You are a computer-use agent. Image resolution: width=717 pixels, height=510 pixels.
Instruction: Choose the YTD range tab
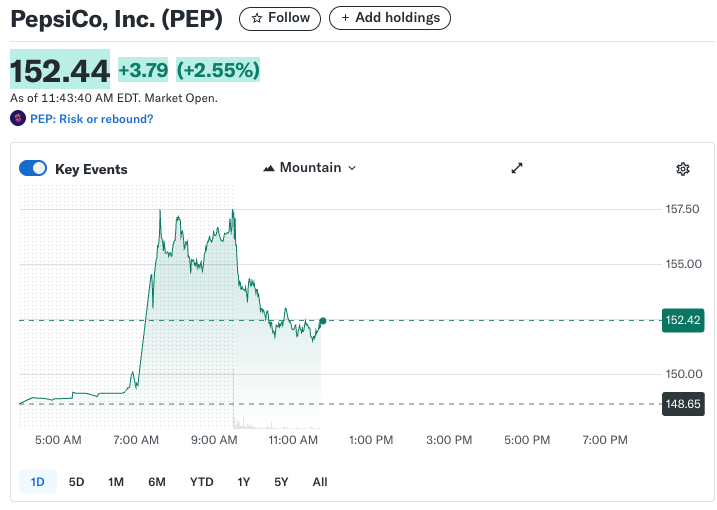(x=201, y=482)
